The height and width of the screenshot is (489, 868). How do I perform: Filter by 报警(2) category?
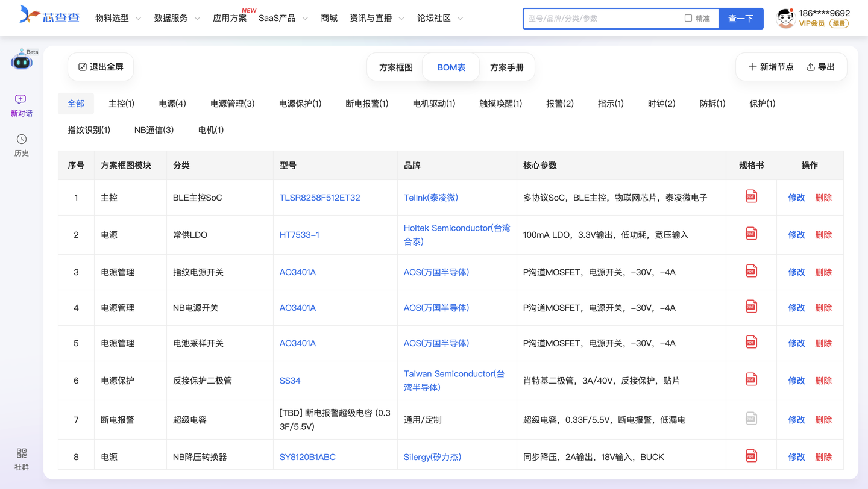[x=560, y=104]
